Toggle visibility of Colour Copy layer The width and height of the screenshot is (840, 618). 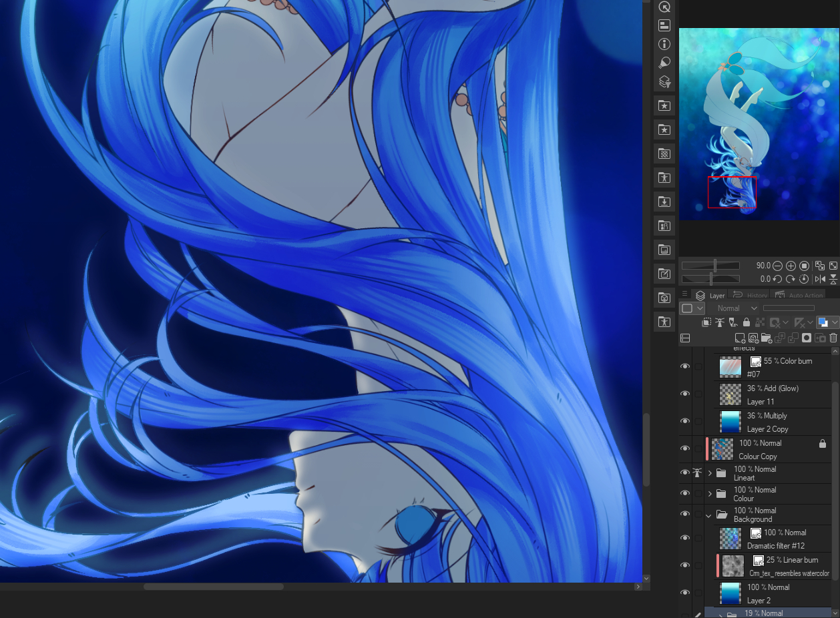[684, 448]
